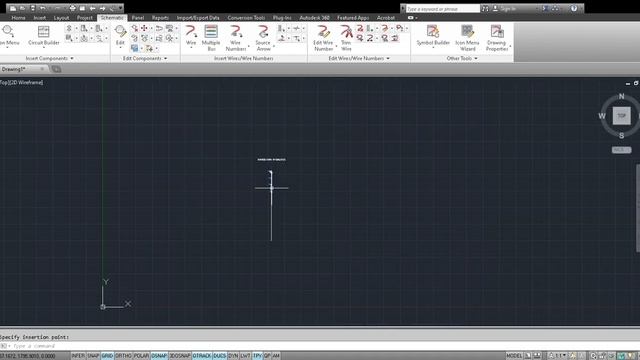Open the Drawing Properties dropdown arrow
This screenshot has height=360, width=640.
[510, 46]
